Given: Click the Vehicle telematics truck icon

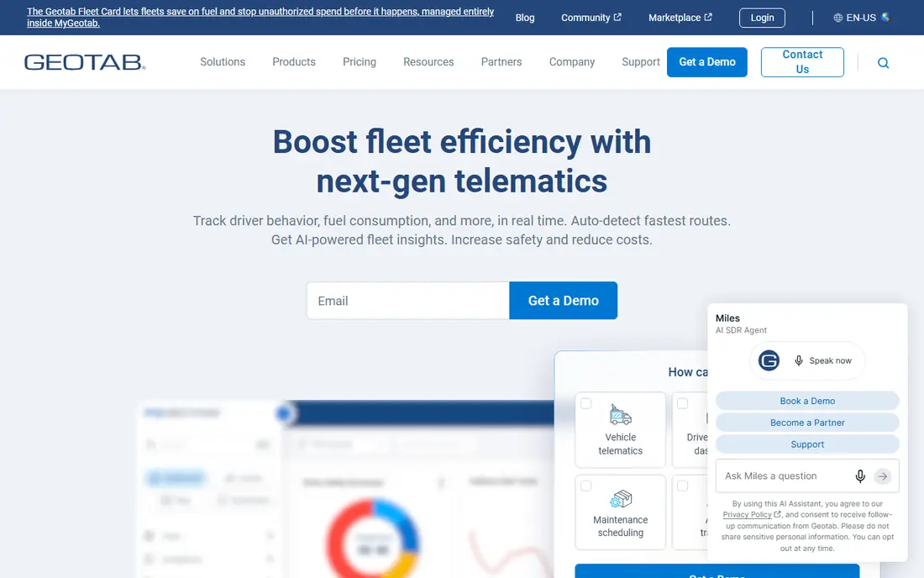Looking at the screenshot, I should [x=620, y=415].
